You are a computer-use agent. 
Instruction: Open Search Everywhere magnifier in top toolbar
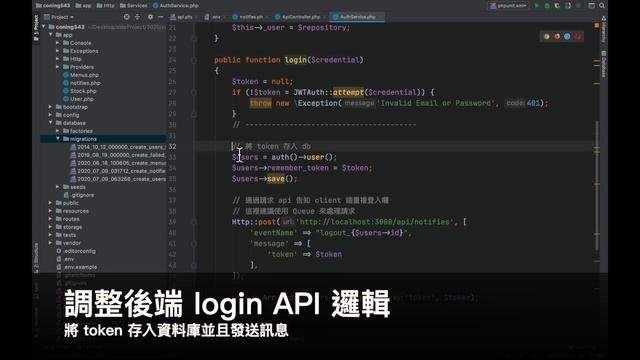pyautogui.click(x=602, y=6)
